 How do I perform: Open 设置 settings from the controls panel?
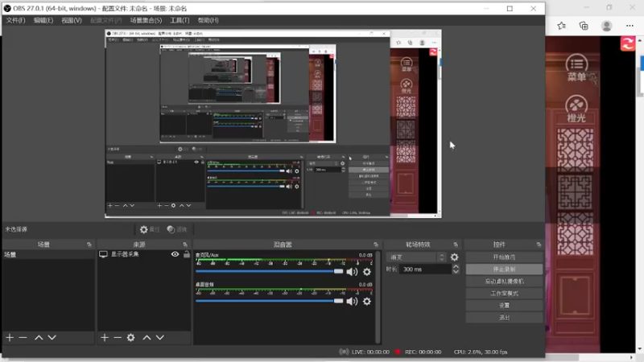tap(504, 306)
